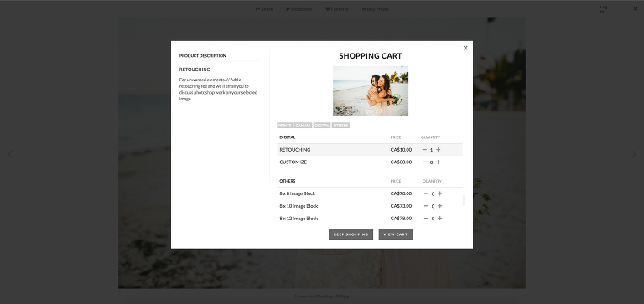Add one 8 x 12 Image Block

pyautogui.click(x=440, y=219)
